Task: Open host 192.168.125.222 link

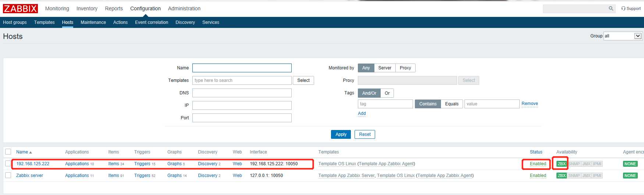Action: (33, 164)
